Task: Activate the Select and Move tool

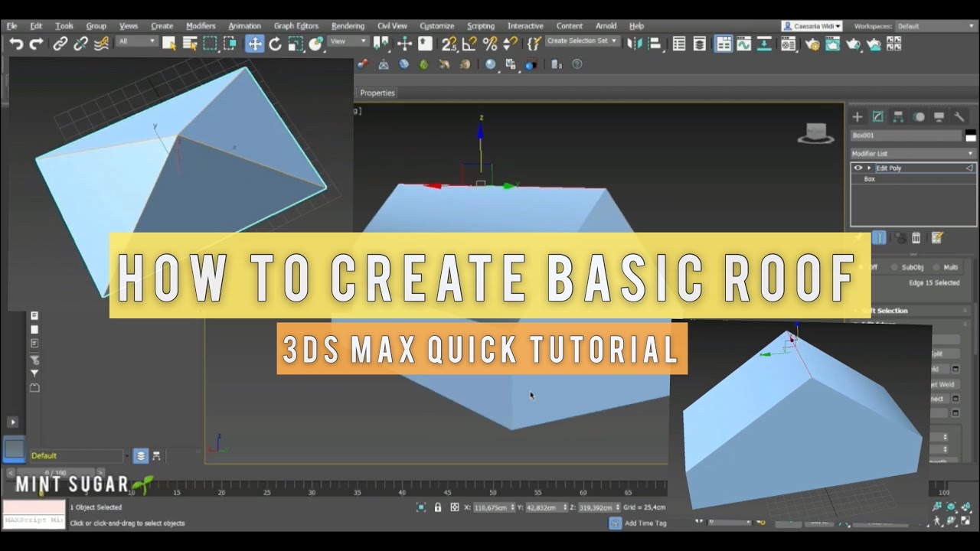Action: pos(254,44)
